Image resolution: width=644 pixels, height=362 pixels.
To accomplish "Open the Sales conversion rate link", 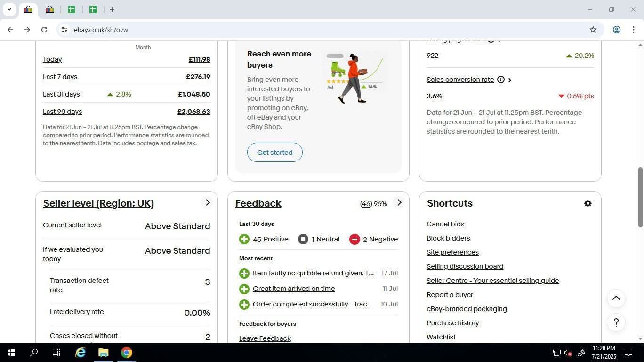I will [x=460, y=80].
